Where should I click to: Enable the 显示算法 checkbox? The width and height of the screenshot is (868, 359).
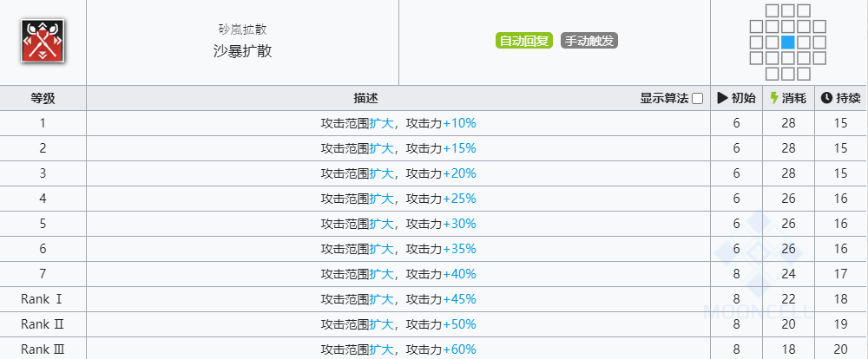(x=697, y=99)
